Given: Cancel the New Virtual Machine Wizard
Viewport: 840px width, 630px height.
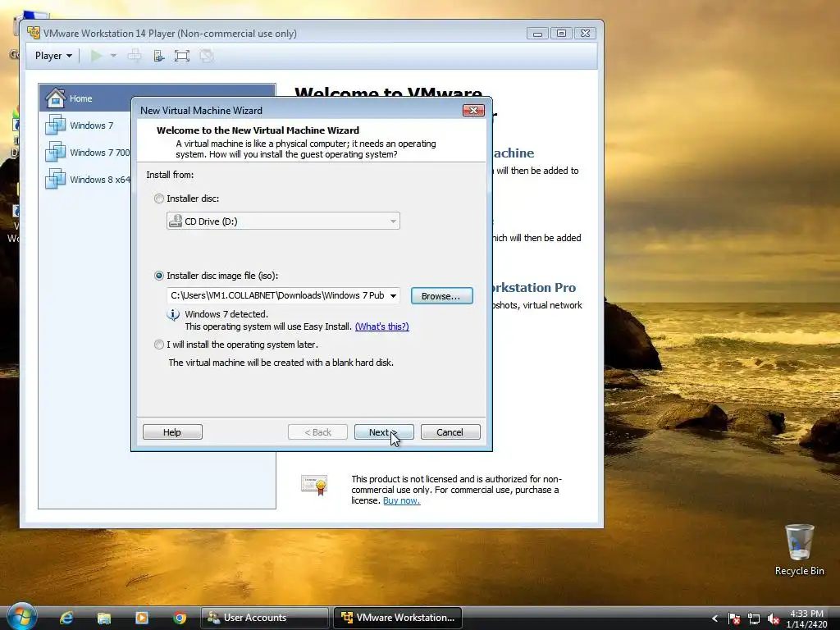Looking at the screenshot, I should tap(450, 432).
